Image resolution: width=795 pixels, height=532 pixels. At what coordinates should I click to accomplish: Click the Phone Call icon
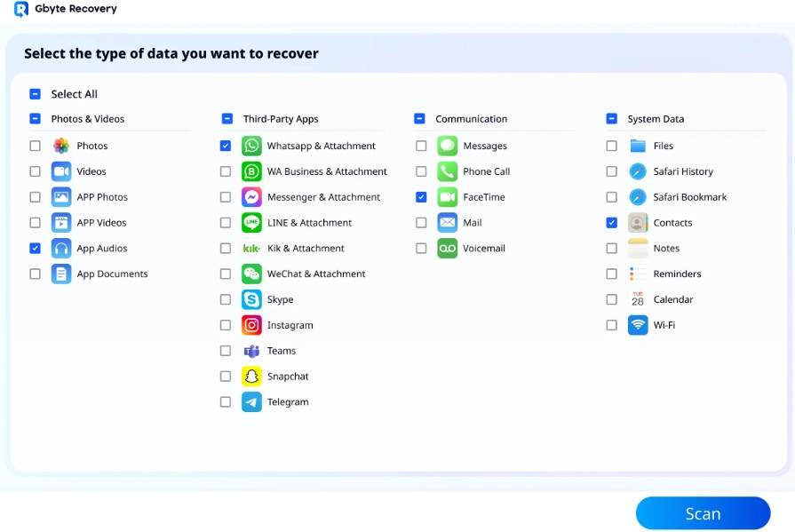coord(447,171)
